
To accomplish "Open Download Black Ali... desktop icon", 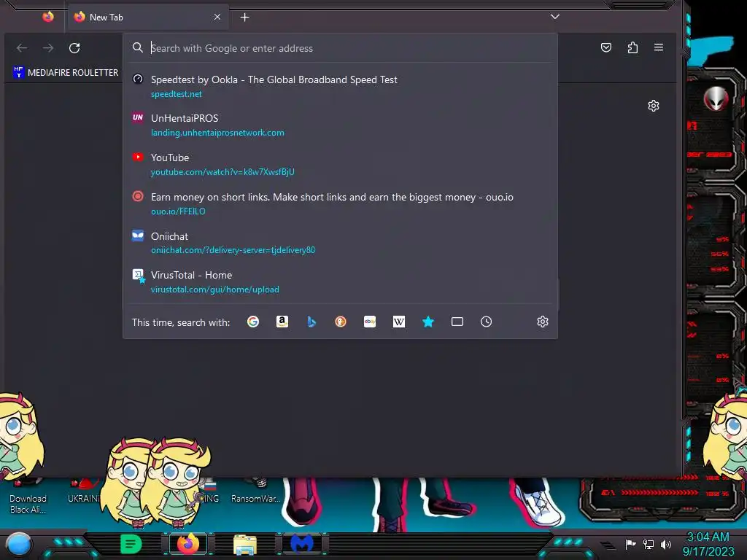I will [28, 497].
